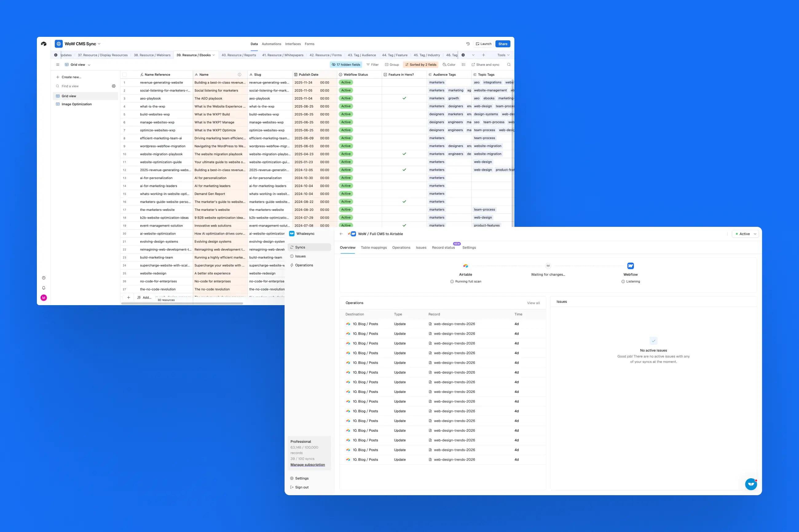Click the Manage subscription link

pos(307,465)
